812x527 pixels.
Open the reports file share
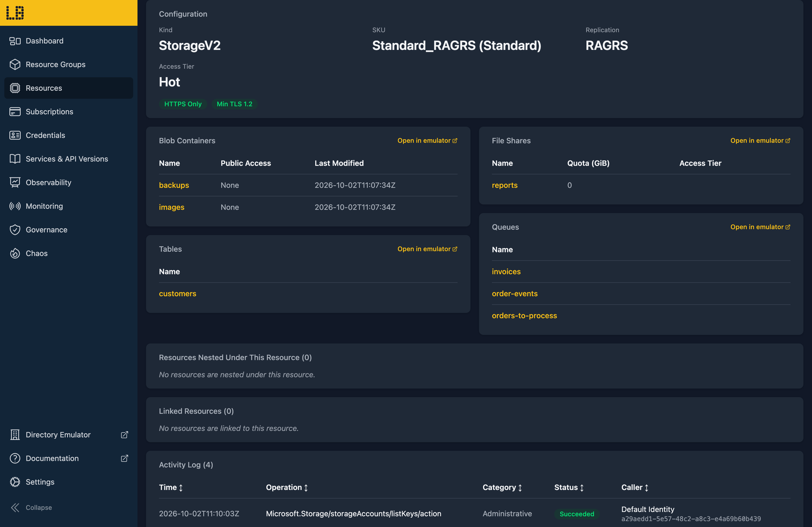[505, 185]
